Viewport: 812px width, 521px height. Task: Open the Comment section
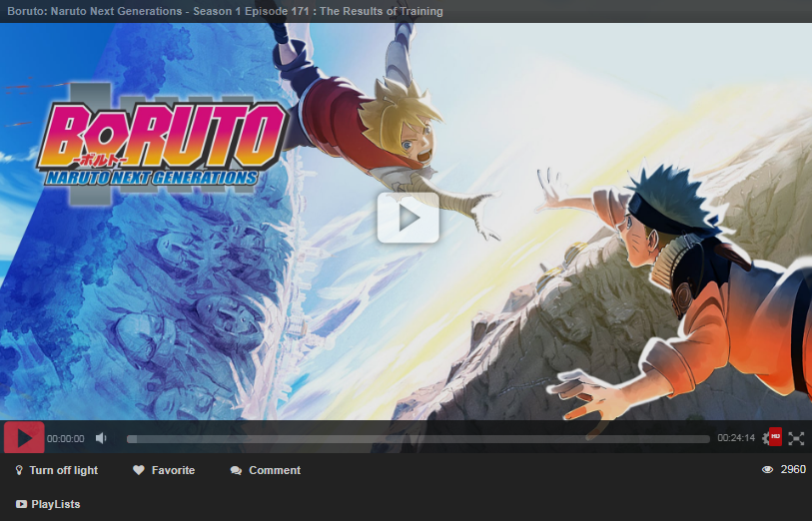265,470
